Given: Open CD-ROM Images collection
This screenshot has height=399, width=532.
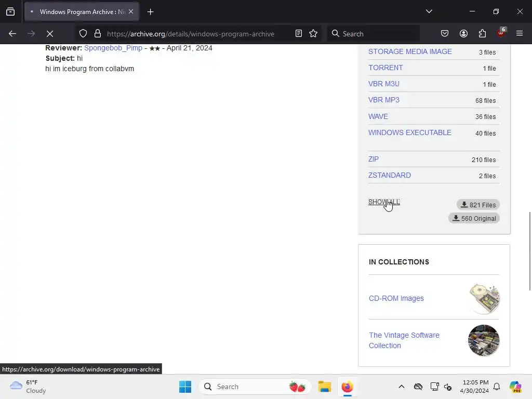Looking at the screenshot, I should (396, 298).
